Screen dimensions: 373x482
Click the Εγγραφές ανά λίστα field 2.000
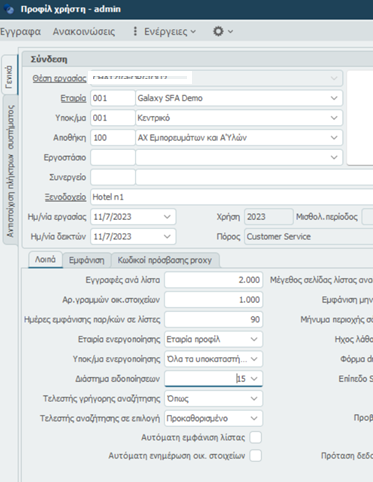[214, 280]
